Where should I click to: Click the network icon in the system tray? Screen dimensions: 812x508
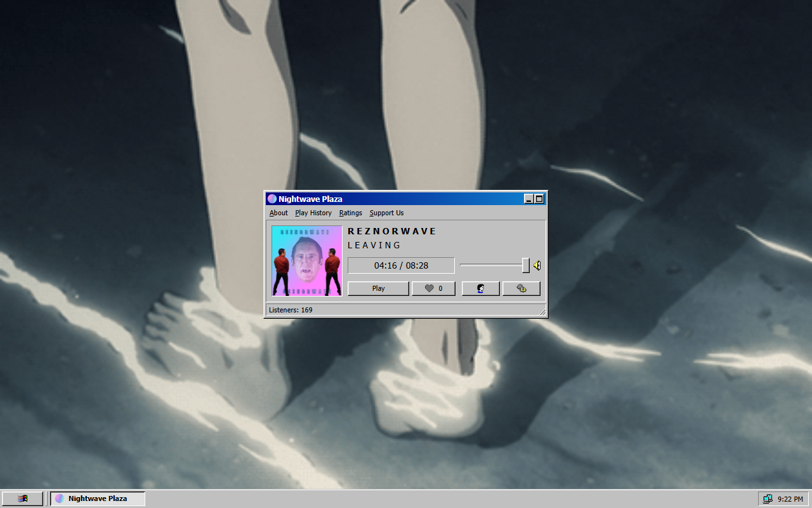point(768,498)
